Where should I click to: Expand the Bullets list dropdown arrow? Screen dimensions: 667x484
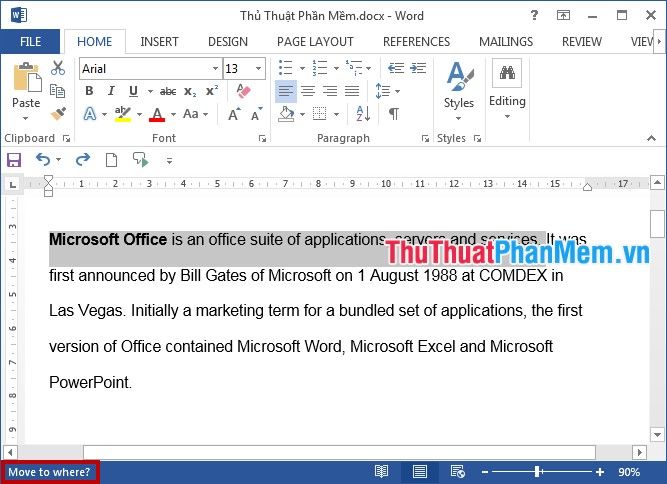click(302, 68)
